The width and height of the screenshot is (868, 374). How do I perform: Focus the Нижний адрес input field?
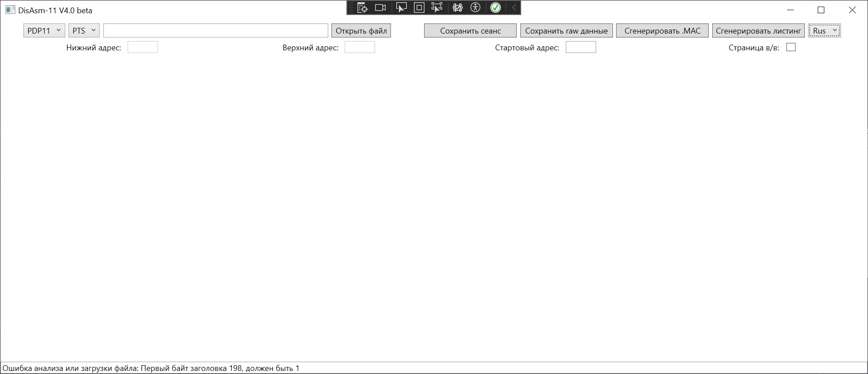tap(143, 47)
